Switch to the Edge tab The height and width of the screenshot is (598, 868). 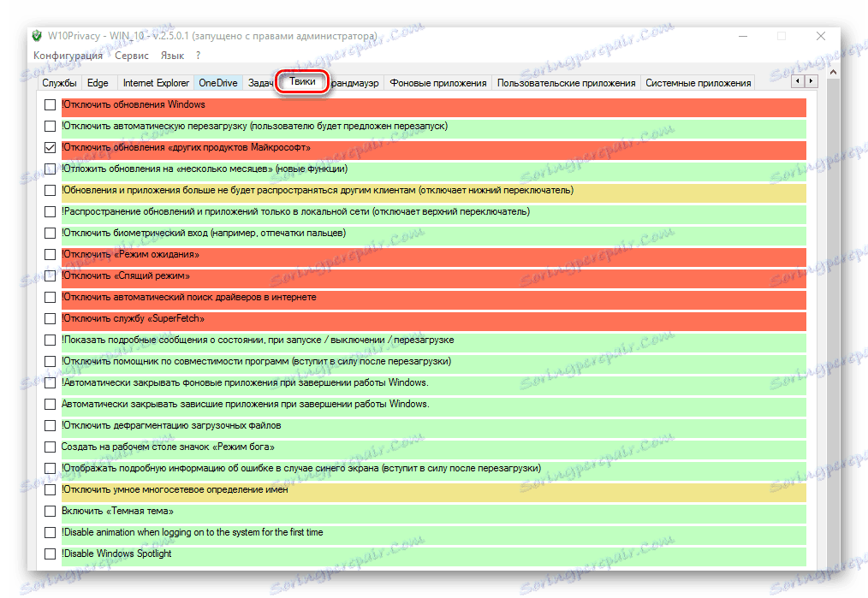(98, 83)
